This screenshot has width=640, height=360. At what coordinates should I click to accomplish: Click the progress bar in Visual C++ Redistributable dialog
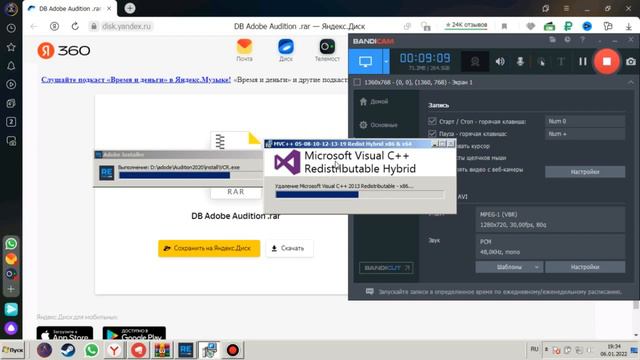[360, 195]
